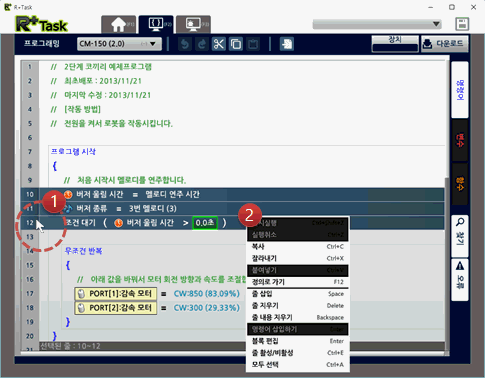Switch to the debugging monitor tab
Screen dimensions: 485x378
click(193, 24)
